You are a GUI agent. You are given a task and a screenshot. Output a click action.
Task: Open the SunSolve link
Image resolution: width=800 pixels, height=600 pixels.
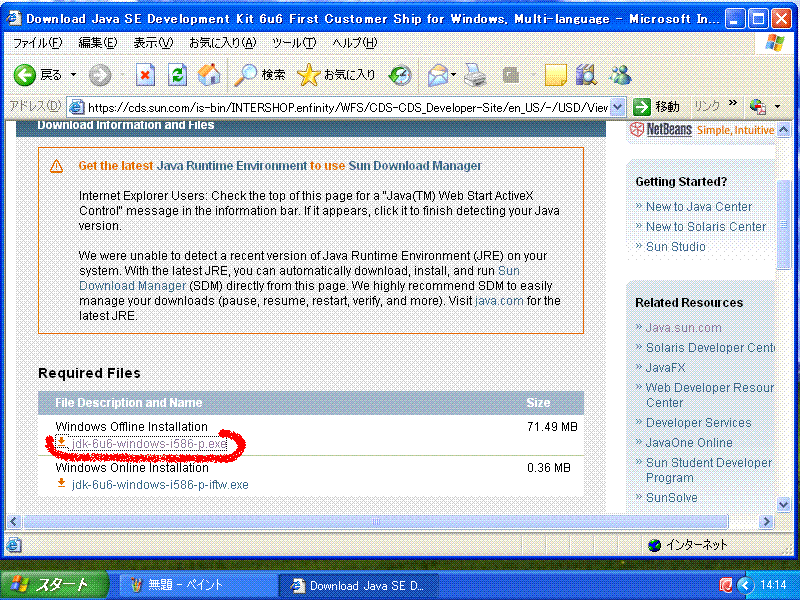(x=671, y=497)
